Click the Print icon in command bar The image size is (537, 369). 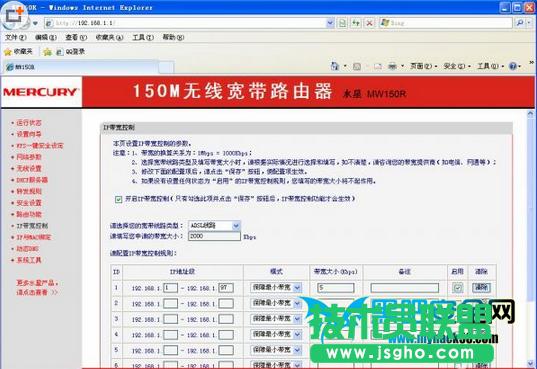392,66
